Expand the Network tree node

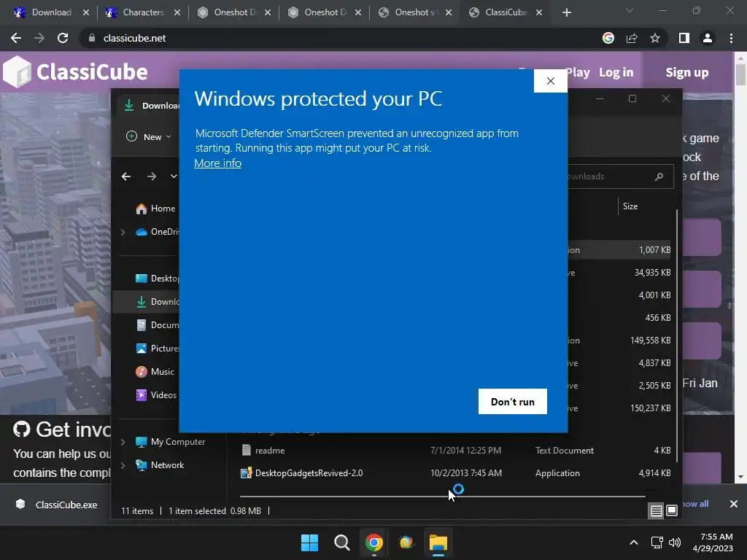tap(123, 465)
